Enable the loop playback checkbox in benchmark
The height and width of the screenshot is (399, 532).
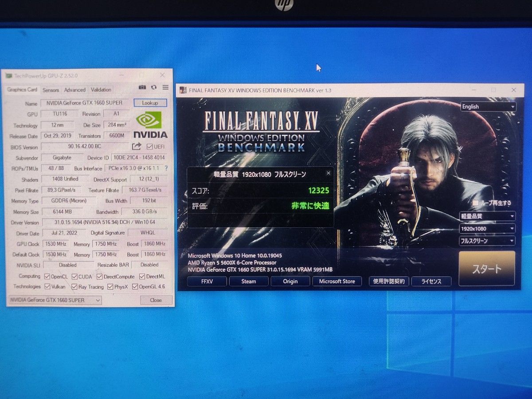pyautogui.click(x=475, y=203)
